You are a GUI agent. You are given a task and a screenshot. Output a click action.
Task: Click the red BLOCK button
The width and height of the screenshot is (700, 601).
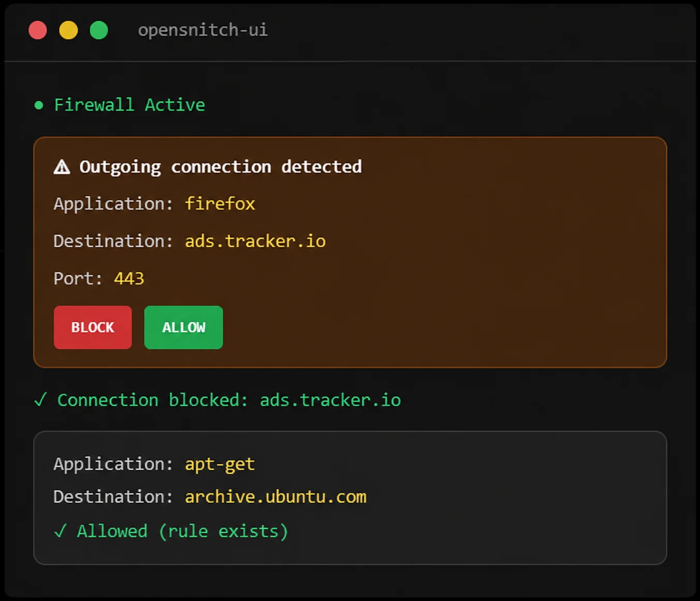pos(93,327)
